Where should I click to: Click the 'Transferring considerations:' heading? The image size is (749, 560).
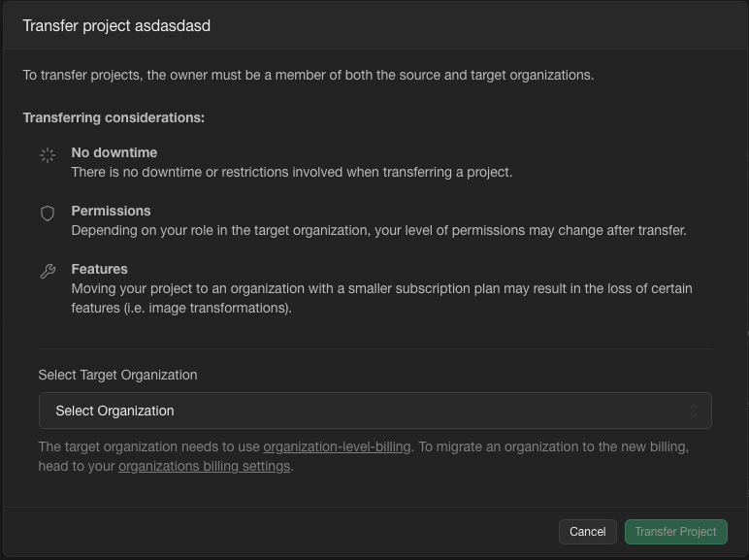coord(114,117)
